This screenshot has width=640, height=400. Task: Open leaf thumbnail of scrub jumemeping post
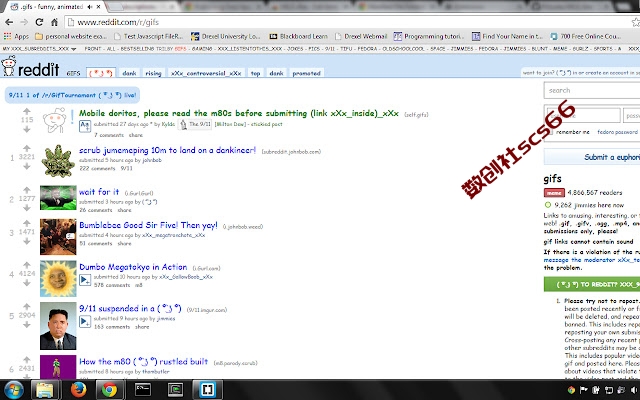coord(58,161)
